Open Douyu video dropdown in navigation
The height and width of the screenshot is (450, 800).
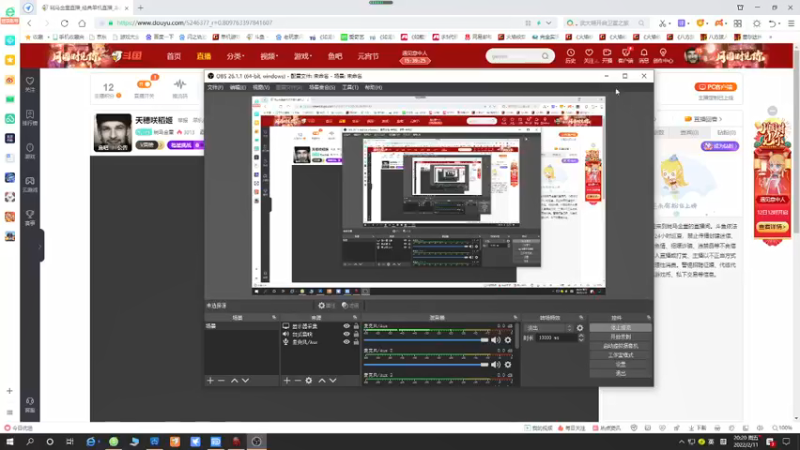(269, 56)
